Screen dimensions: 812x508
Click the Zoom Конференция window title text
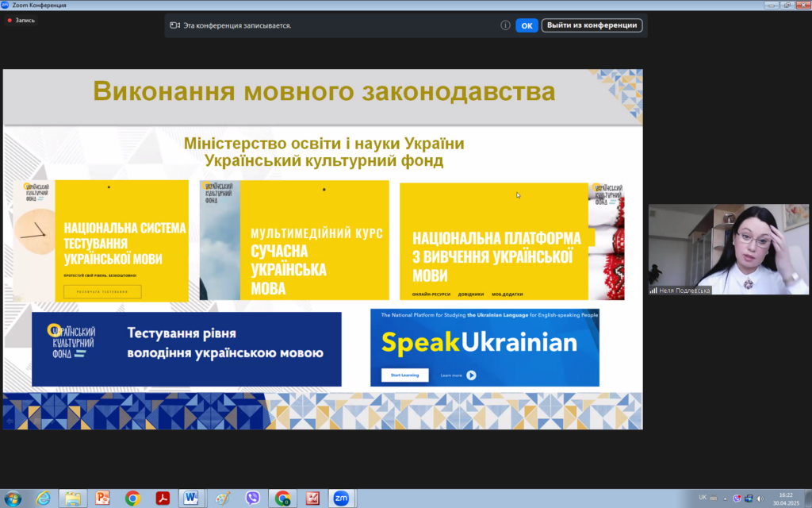(39, 6)
